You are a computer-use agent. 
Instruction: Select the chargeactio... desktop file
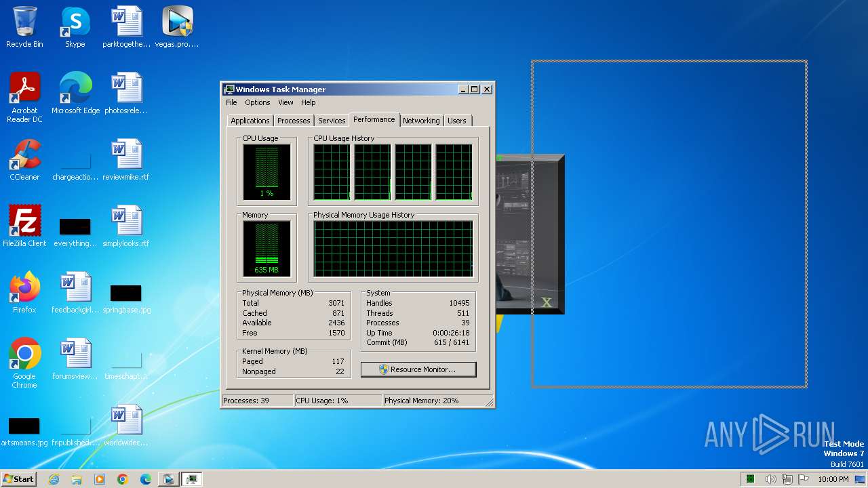75,165
